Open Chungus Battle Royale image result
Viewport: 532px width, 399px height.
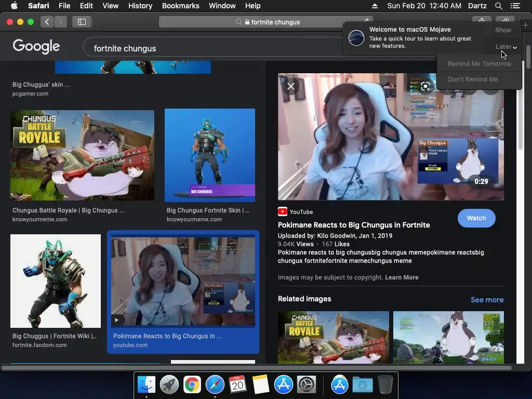tap(83, 155)
